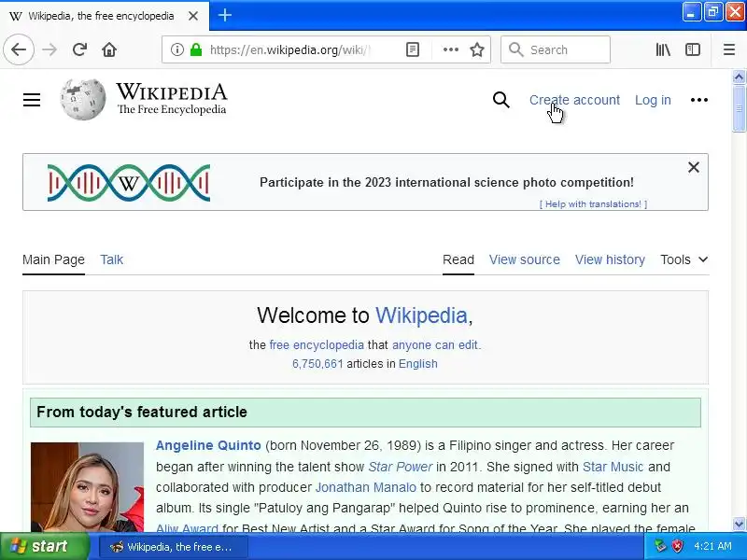The height and width of the screenshot is (560, 747).
Task: Open the Main Page tab
Action: click(x=53, y=259)
